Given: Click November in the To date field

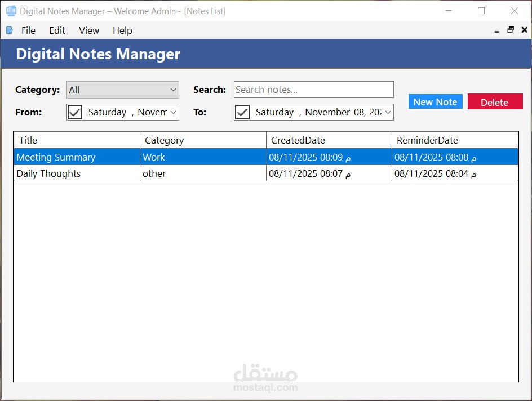Looking at the screenshot, I should (327, 112).
